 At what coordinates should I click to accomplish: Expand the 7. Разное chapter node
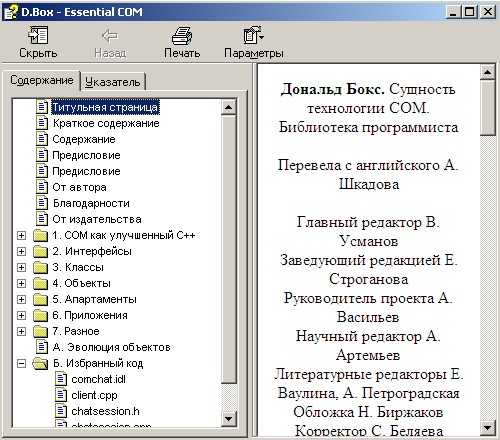[x=21, y=331]
